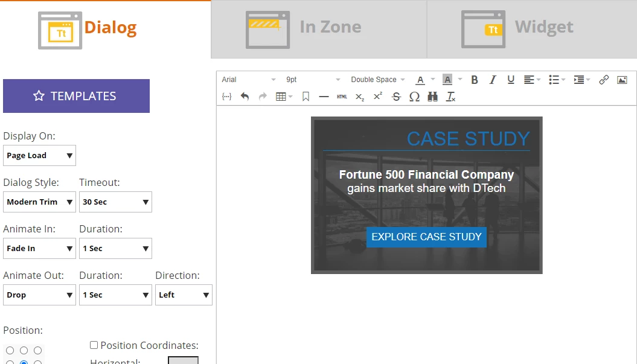Insert a horizontal line
637x364 pixels.
click(324, 97)
